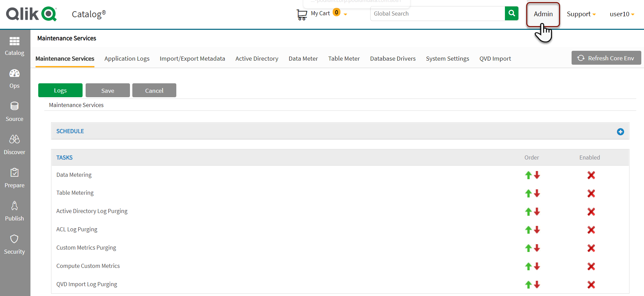Image resolution: width=644 pixels, height=296 pixels.
Task: Switch to the QVD Import tab
Action: click(495, 59)
